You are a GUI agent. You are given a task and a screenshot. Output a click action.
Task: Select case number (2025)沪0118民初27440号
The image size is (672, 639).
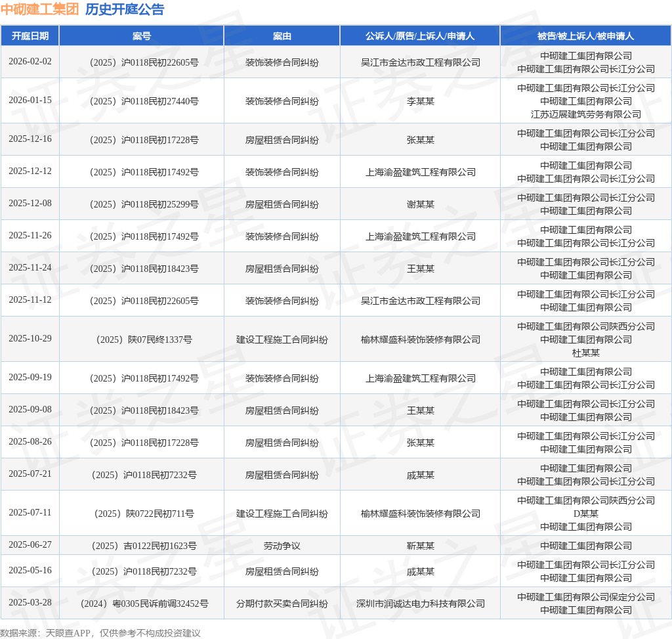point(144,101)
